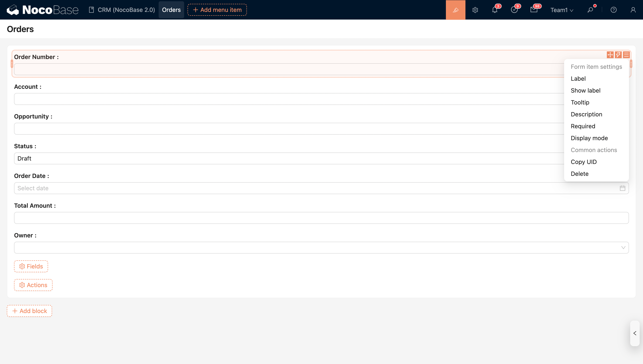Screen dimensions: 643x364
Task: Select Delete in the context menu
Action: point(579,174)
